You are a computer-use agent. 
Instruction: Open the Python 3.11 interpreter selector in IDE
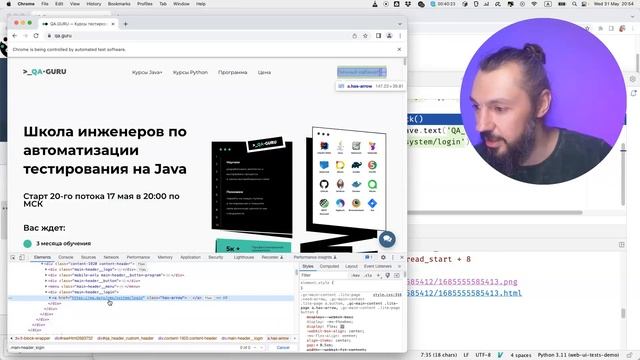(x=578, y=355)
